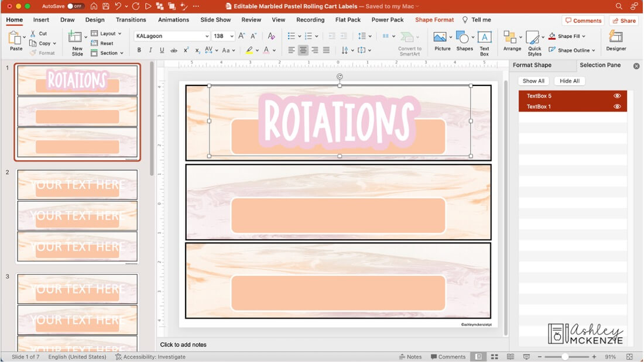Click the Share button
644x362 pixels.
(624, 20)
